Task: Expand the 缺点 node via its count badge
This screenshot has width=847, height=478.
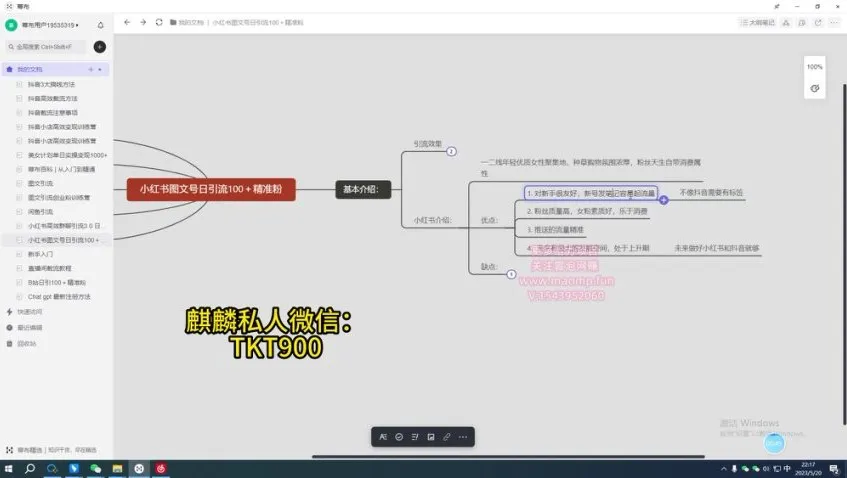Action: tap(511, 274)
